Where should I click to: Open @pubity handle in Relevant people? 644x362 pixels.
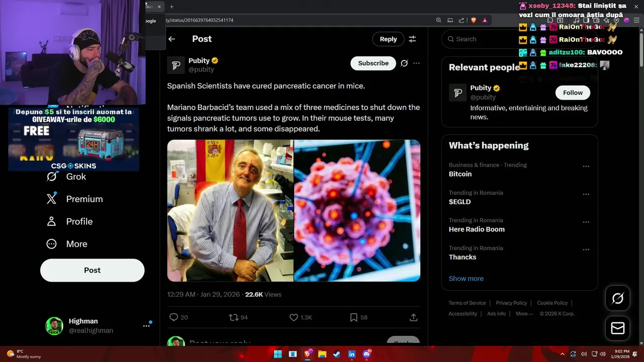click(483, 97)
